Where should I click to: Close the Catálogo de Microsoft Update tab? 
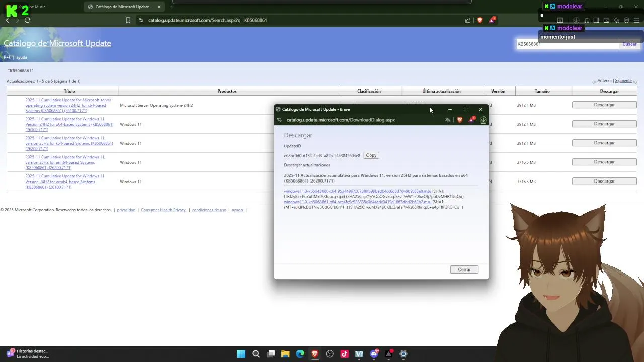tap(159, 7)
